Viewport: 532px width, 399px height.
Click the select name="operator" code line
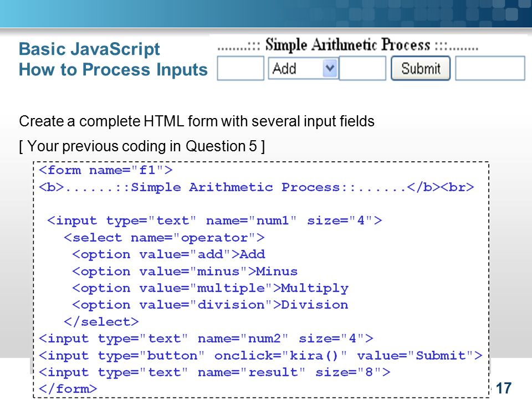click(164, 238)
